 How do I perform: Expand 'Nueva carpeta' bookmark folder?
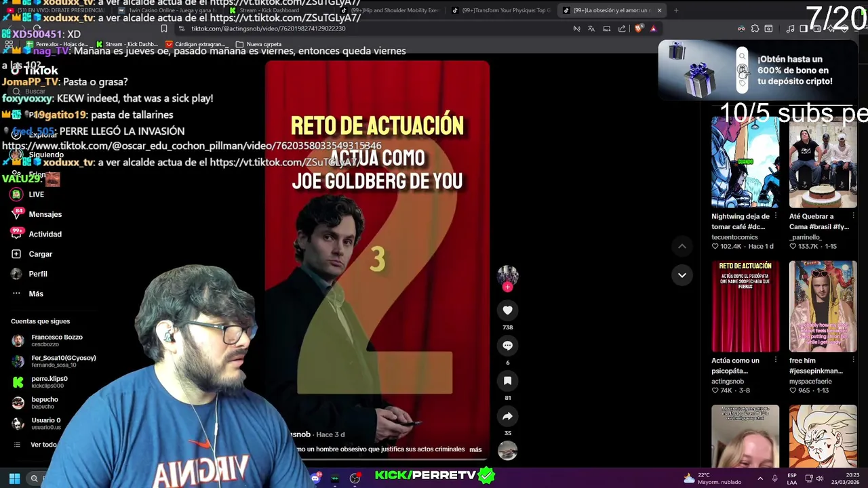point(258,44)
